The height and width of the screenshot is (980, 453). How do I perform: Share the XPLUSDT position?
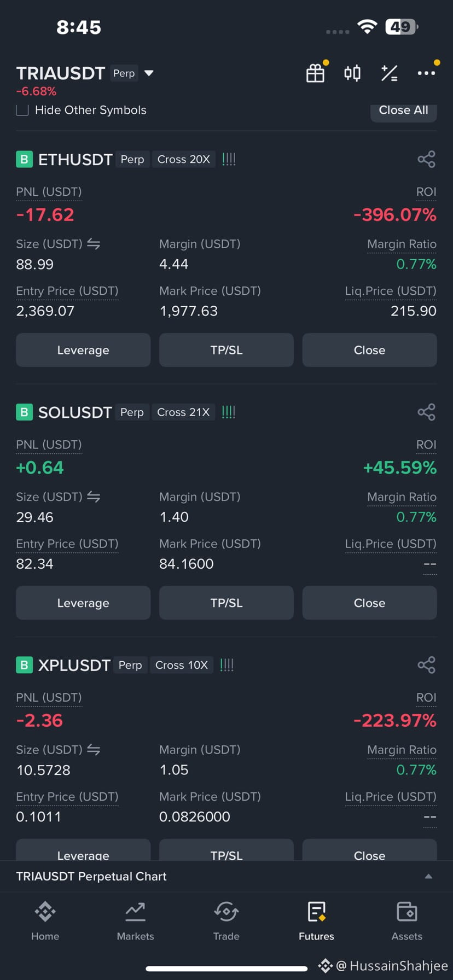coord(426,664)
